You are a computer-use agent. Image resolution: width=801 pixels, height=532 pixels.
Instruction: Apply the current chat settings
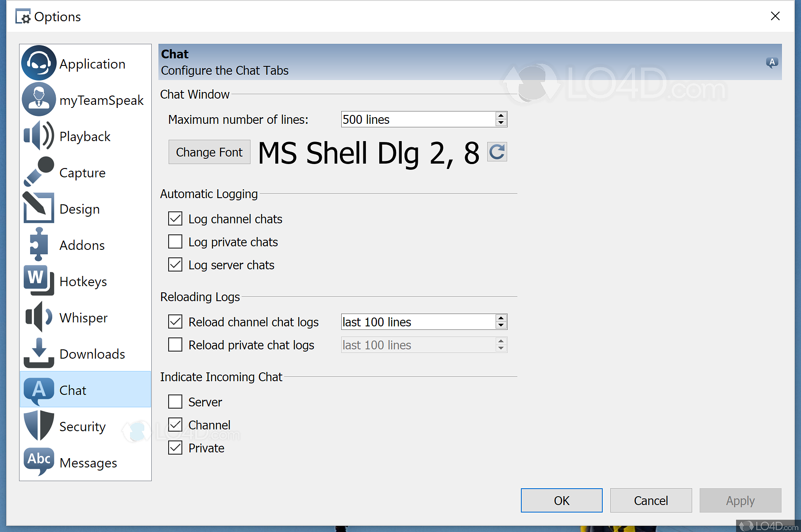tap(739, 500)
